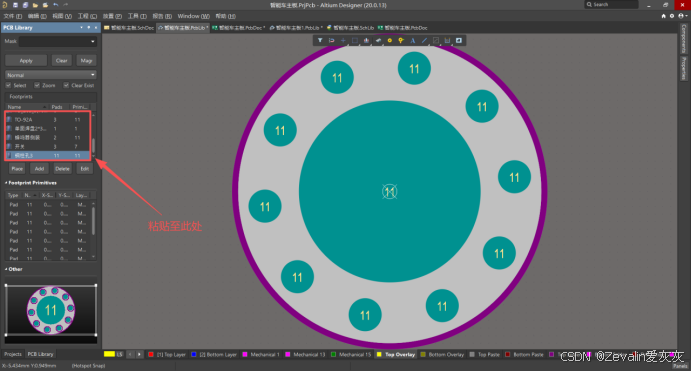692x371 pixels.
Task: Select the place string A icon
Action: (x=413, y=40)
